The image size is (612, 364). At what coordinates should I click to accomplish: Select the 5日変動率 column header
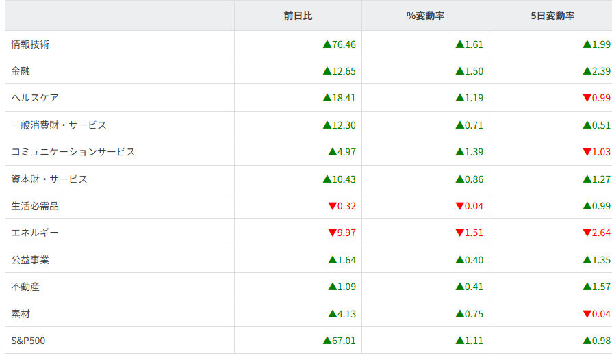[x=552, y=16]
